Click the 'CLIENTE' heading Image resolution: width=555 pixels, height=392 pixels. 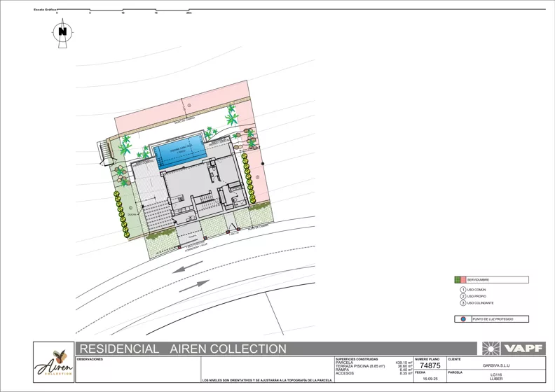455,359
